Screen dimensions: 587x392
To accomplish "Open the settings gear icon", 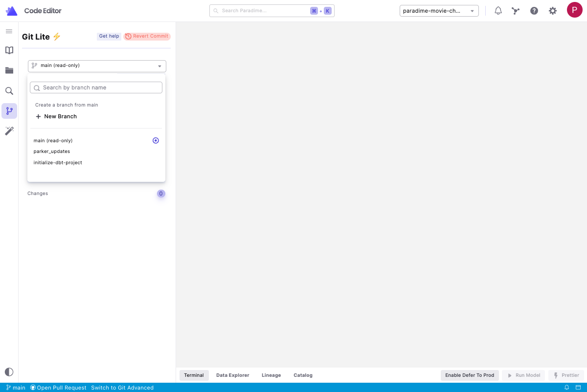I will (552, 11).
